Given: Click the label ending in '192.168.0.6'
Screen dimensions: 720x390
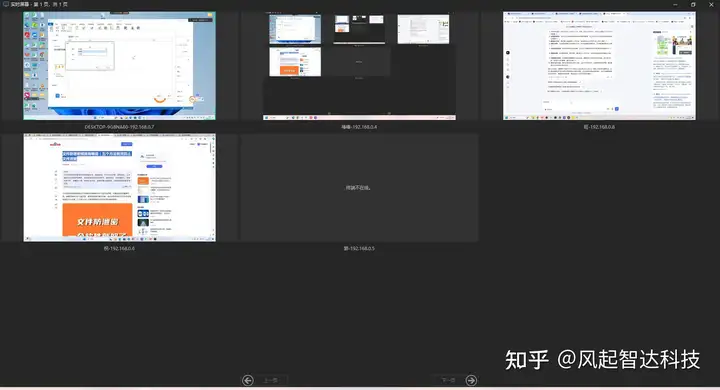Looking at the screenshot, I should tap(119, 249).
